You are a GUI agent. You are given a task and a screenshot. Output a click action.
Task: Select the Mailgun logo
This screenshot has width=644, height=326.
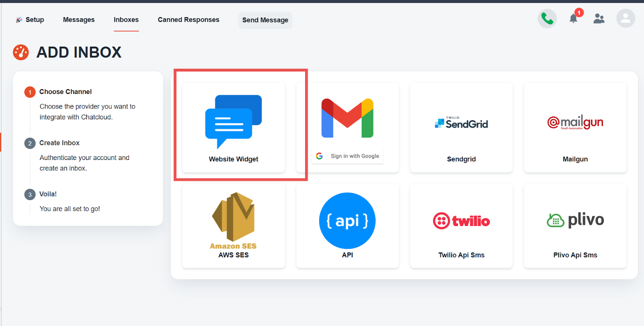click(575, 122)
